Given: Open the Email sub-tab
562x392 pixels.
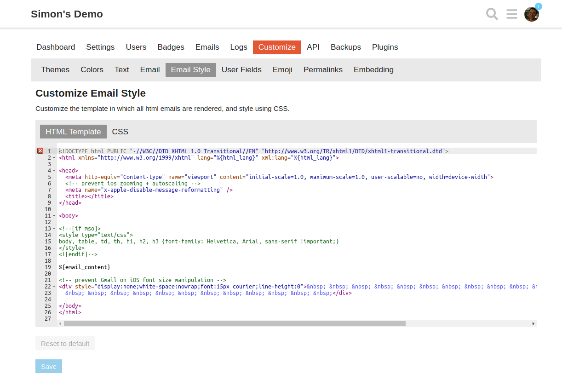Looking at the screenshot, I should [x=150, y=69].
